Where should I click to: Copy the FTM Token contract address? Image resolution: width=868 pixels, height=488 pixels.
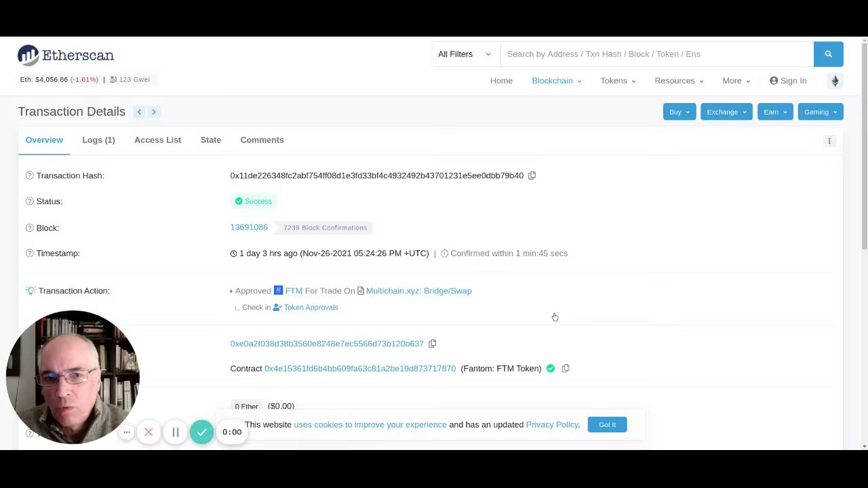[x=566, y=369]
